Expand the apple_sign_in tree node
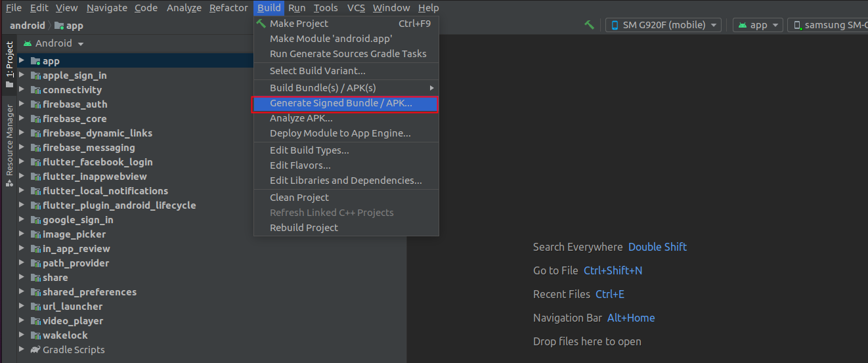Screen dimensions: 868x363 point(22,75)
